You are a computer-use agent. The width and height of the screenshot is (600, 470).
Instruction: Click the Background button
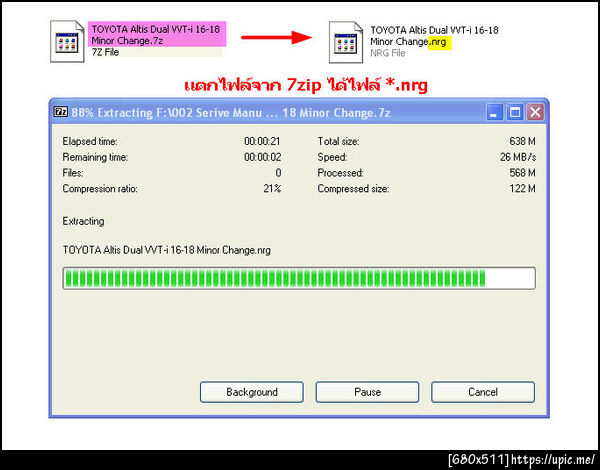(x=251, y=392)
